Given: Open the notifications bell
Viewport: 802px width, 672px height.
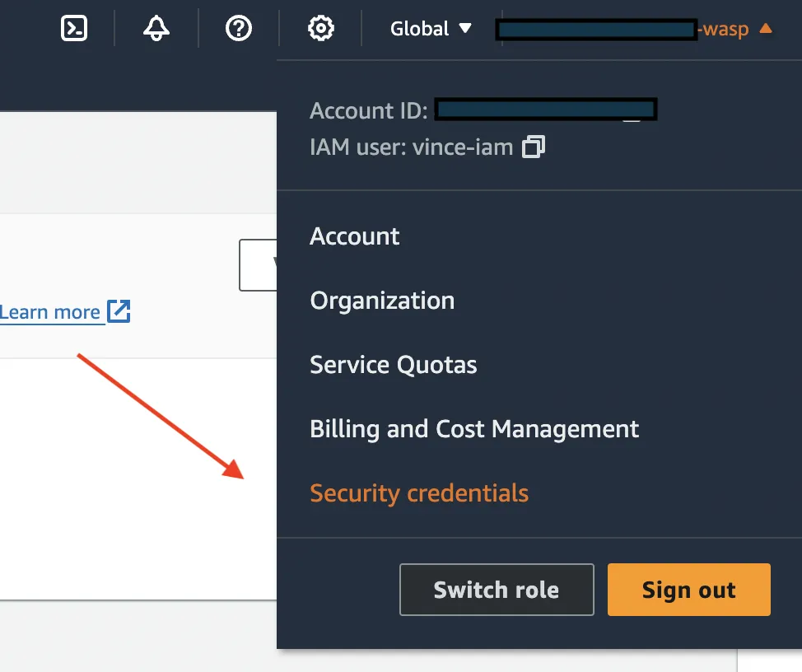Looking at the screenshot, I should 156,29.
